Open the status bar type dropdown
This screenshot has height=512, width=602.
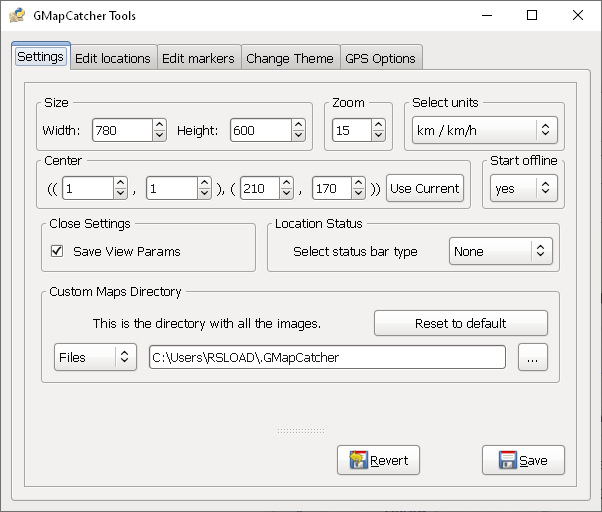tap(501, 252)
